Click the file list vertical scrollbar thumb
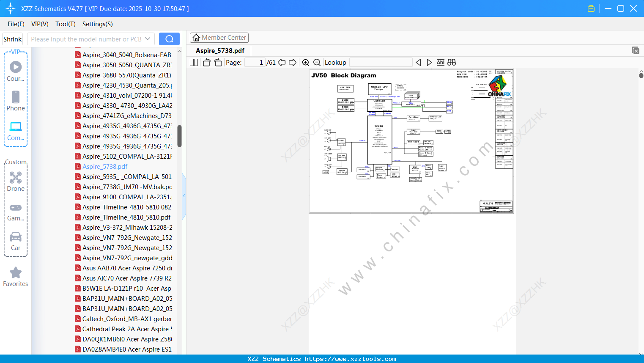Viewport: 644px width, 363px height. point(179,136)
